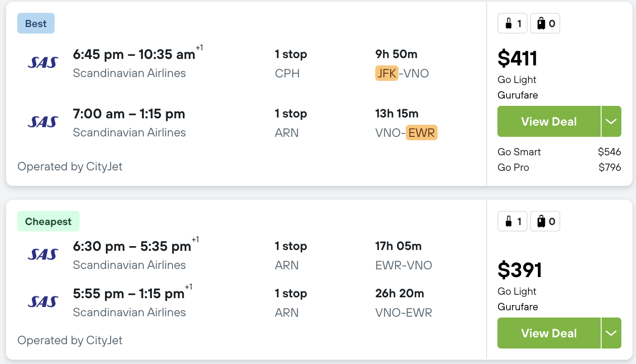Click the checked bag icon in the $411 card

pos(541,23)
